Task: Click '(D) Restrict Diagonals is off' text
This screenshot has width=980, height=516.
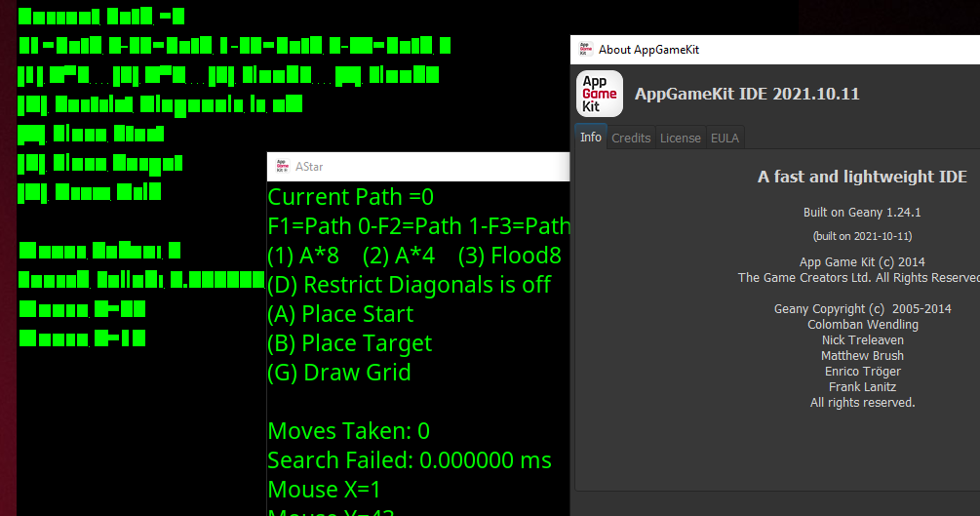Action: point(410,285)
